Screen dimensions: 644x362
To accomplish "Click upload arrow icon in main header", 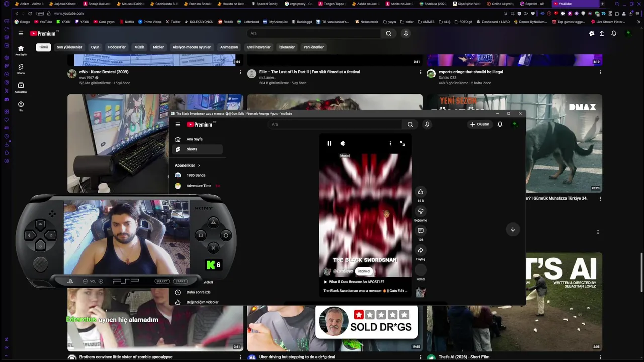I will click(601, 33).
